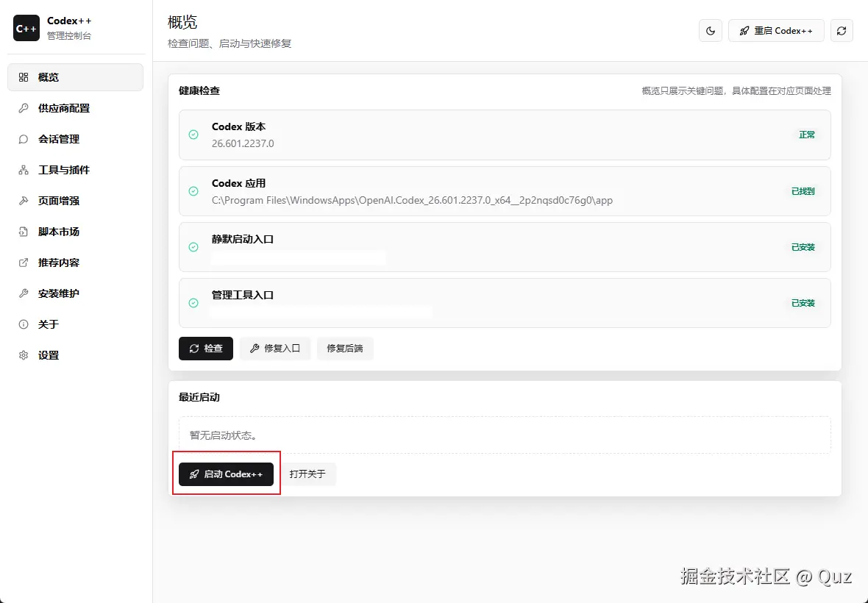
Task: Click the 已找到 status badge
Action: [x=803, y=191]
